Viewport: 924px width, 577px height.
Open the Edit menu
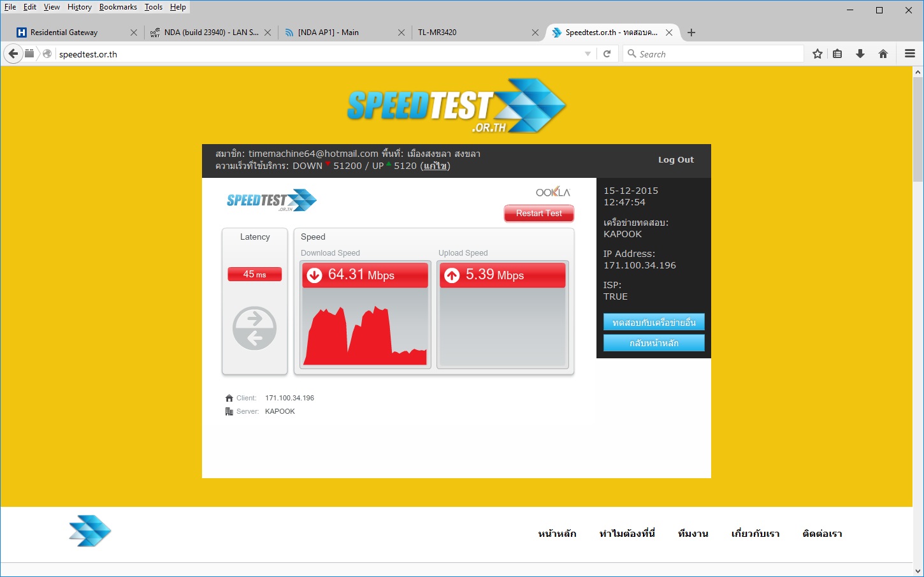pyautogui.click(x=30, y=7)
